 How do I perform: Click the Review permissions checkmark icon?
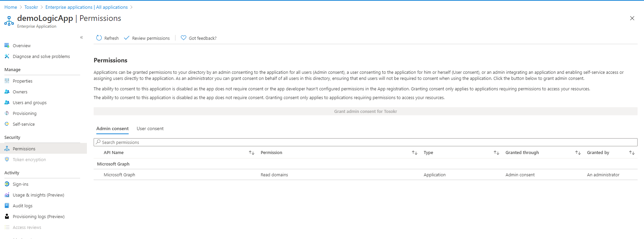pos(127,38)
